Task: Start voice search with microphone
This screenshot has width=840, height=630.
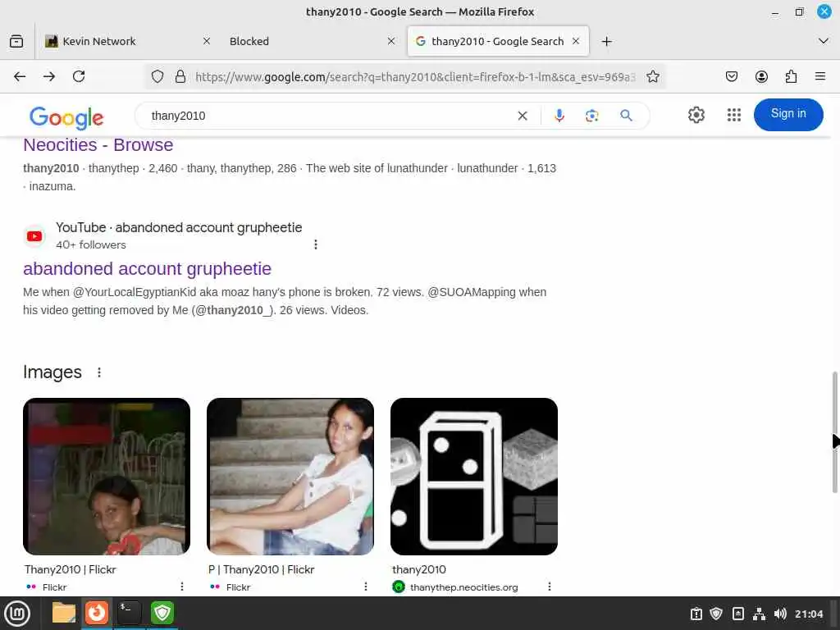Action: coord(559,116)
